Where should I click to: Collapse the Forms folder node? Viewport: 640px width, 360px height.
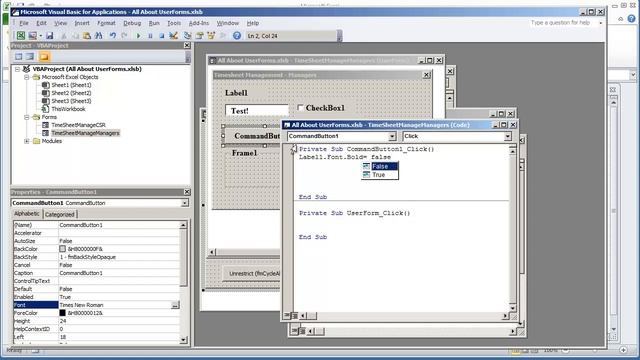tap(27, 117)
